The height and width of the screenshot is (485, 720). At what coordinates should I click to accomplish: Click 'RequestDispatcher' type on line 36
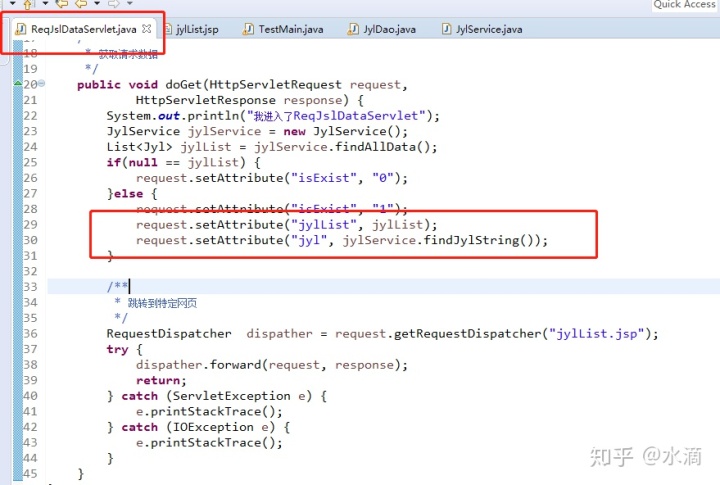click(x=169, y=334)
